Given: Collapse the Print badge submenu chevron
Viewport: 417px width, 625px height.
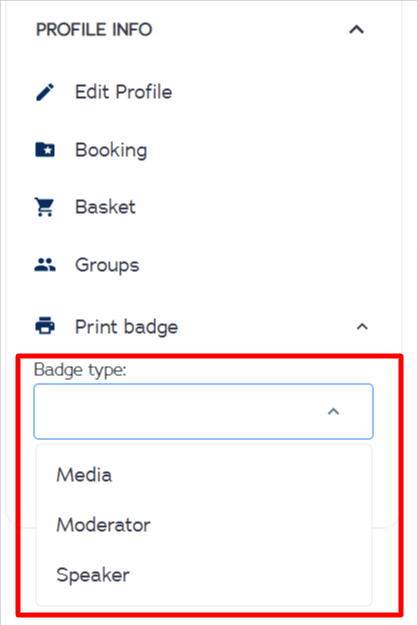Looking at the screenshot, I should coord(362,327).
